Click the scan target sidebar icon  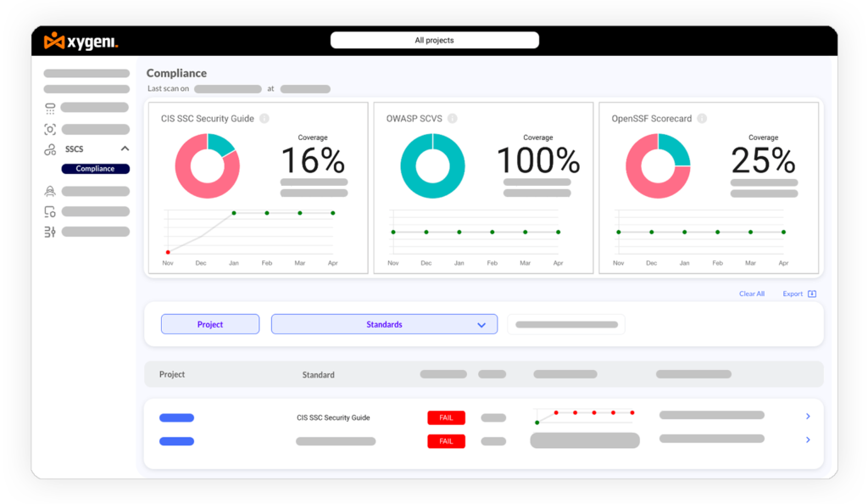pos(50,130)
